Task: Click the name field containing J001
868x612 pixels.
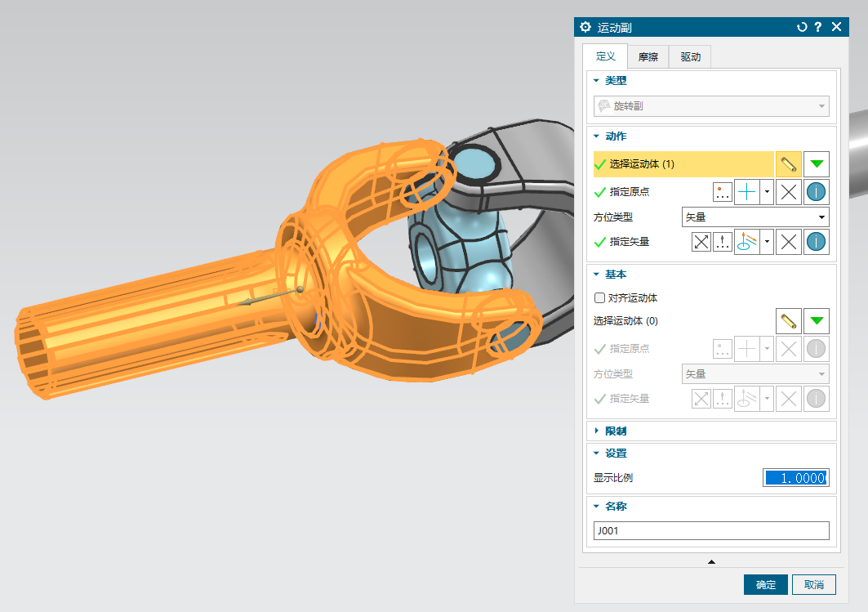Action: tap(710, 531)
